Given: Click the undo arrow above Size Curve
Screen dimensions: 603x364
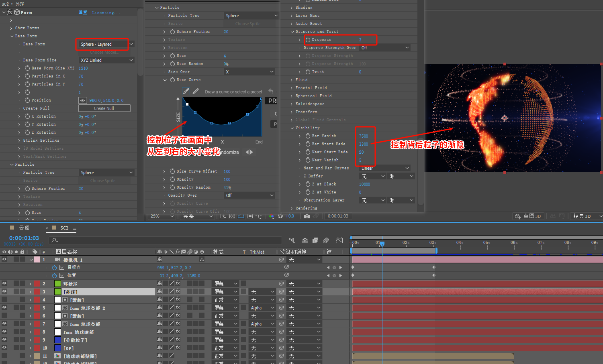Looking at the screenshot, I should [x=271, y=91].
